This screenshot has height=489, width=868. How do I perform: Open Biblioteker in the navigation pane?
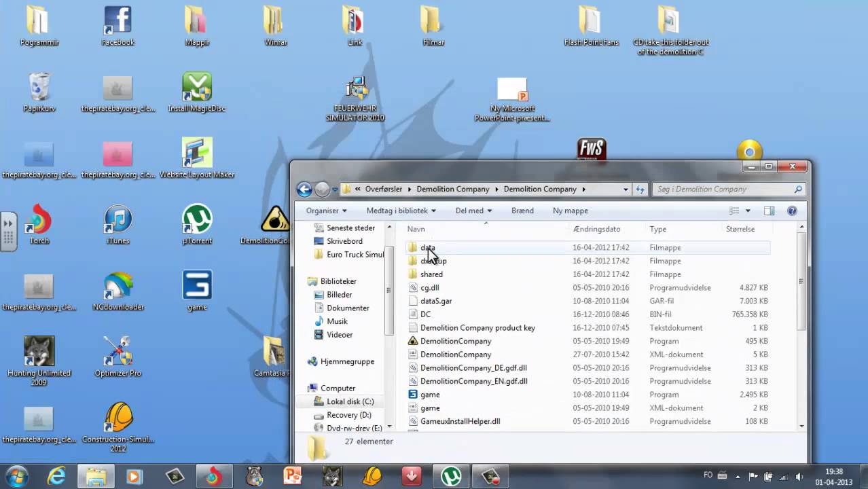click(x=332, y=281)
